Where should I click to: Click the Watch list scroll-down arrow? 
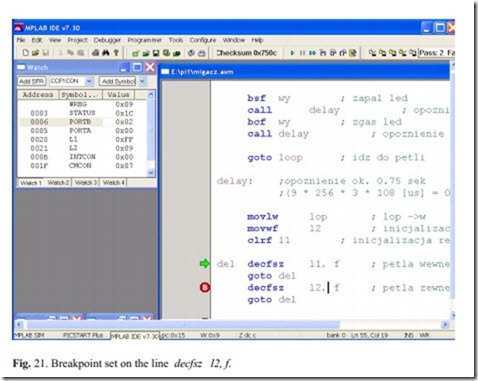(x=151, y=172)
